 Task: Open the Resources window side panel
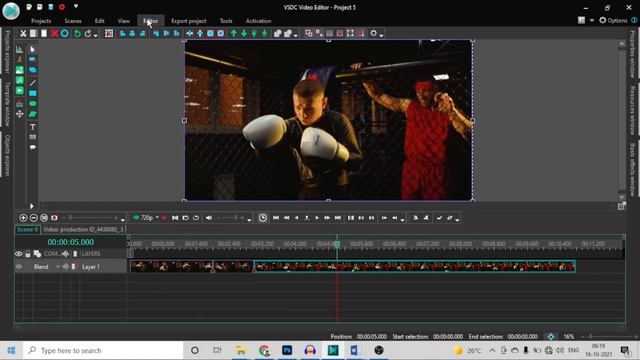(x=633, y=110)
